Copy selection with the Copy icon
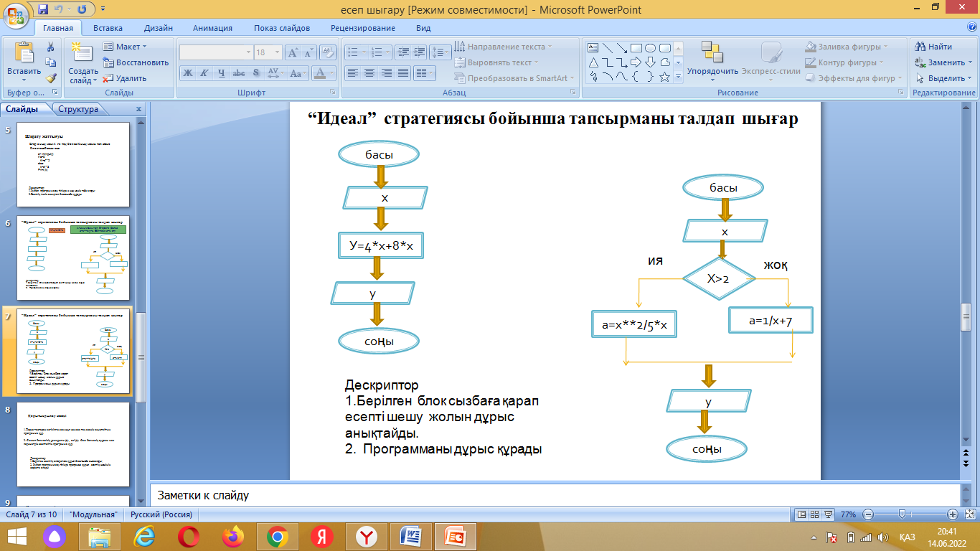This screenshot has height=551, width=980. pos(51,62)
